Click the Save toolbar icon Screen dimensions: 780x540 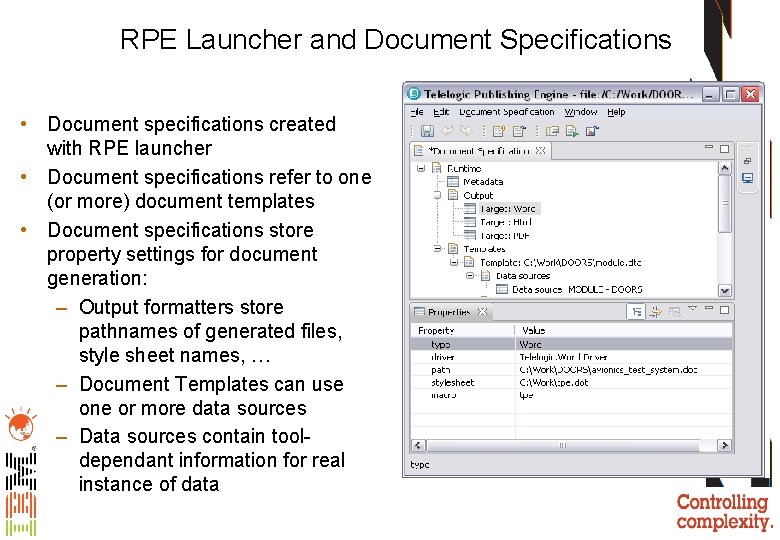click(427, 131)
